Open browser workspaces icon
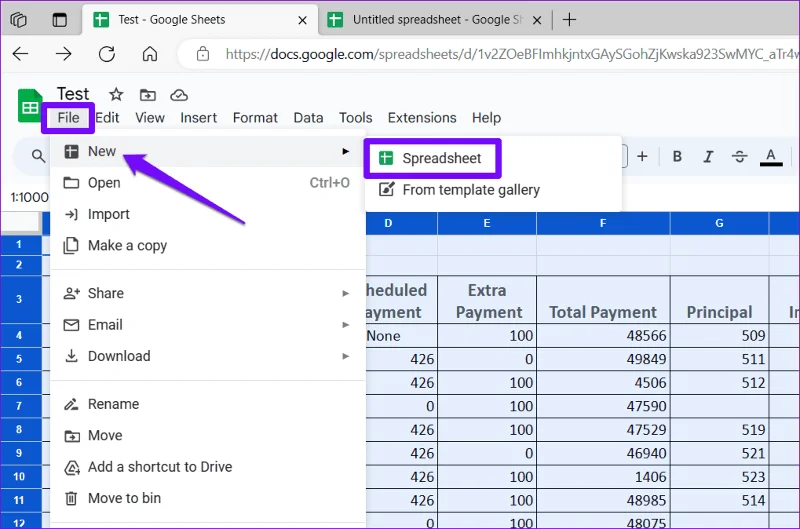Screen dimensions: 800x529 click(x=18, y=20)
